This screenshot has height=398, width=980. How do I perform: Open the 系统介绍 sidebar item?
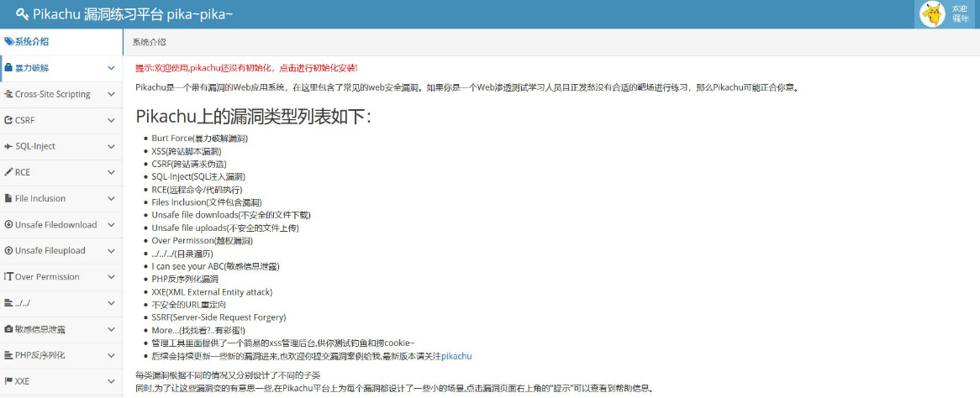point(61,42)
